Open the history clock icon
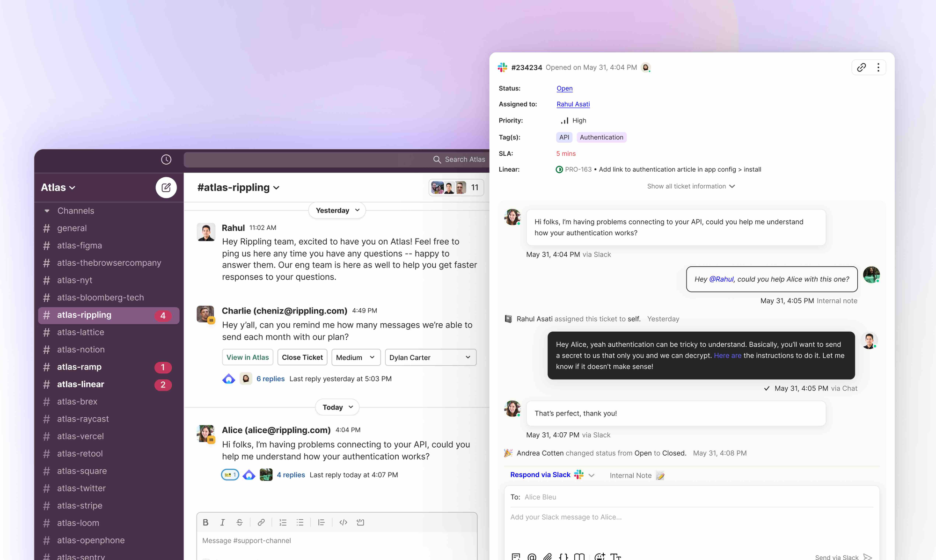The width and height of the screenshot is (936, 560). click(166, 160)
